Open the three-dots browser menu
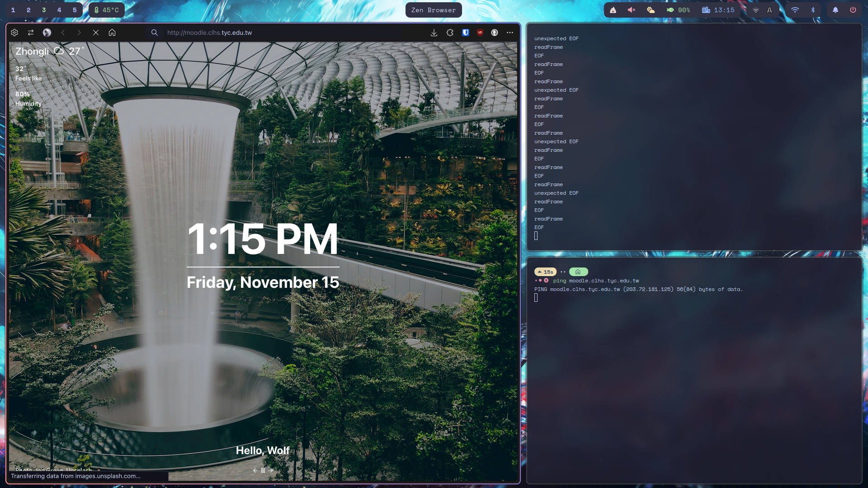Viewport: 868px width, 488px height. click(x=510, y=33)
